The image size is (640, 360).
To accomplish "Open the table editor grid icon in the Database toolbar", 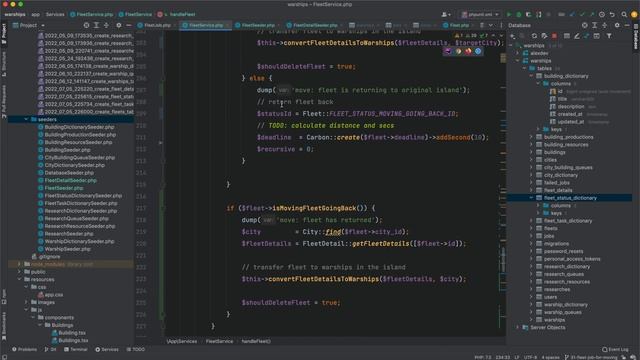I will coord(567,36).
